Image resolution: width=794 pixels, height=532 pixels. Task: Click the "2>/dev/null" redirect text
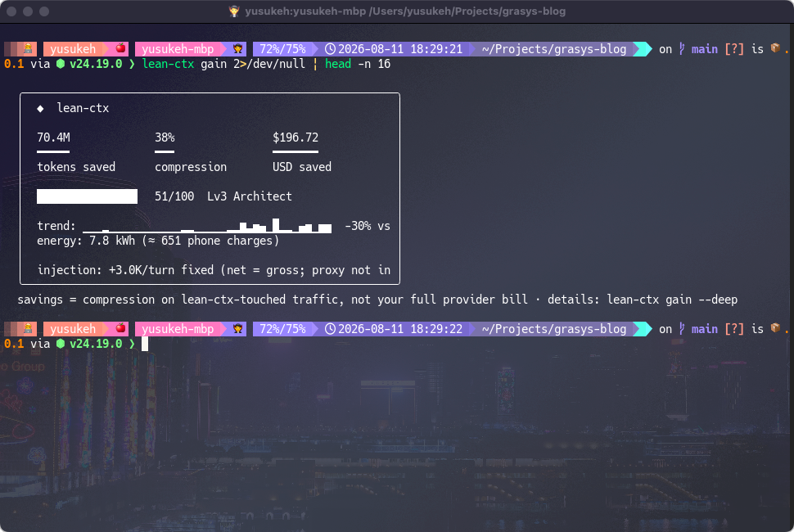pos(268,64)
